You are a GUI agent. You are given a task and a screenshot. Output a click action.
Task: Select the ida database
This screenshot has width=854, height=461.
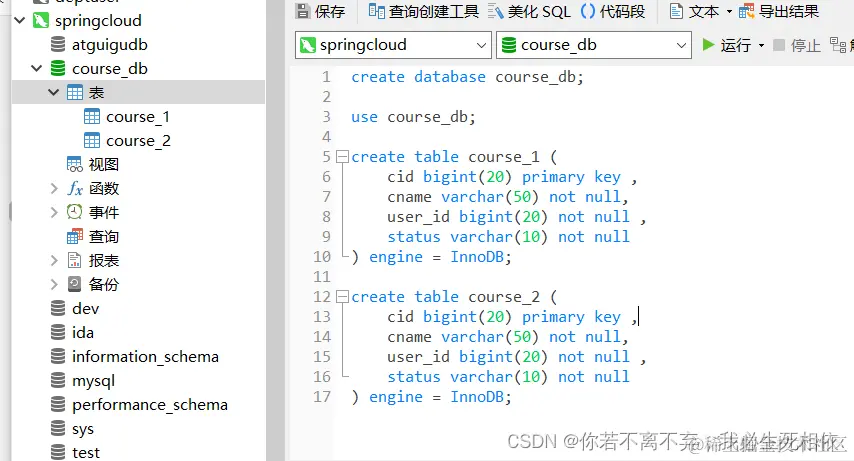coord(83,332)
